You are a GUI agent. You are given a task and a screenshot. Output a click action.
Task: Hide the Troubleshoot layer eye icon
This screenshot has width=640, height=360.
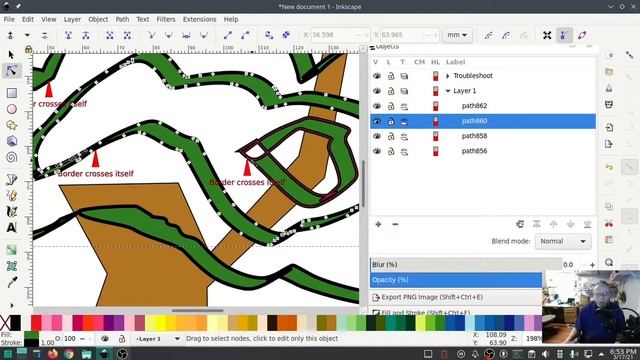(x=376, y=76)
